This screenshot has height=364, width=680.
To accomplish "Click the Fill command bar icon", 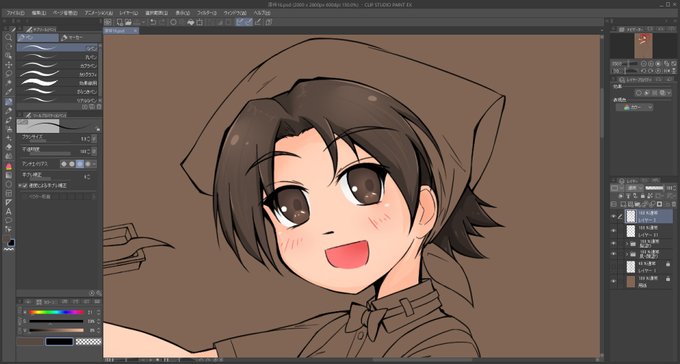I will [191, 22].
